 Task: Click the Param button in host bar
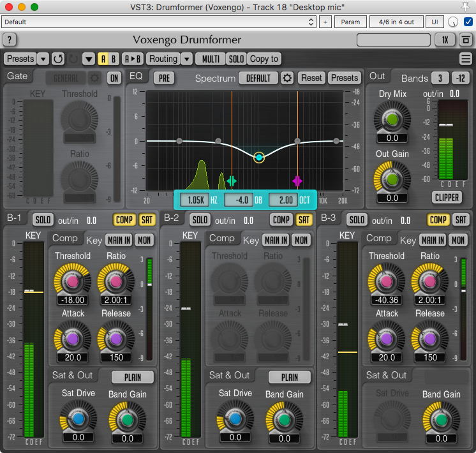[350, 22]
